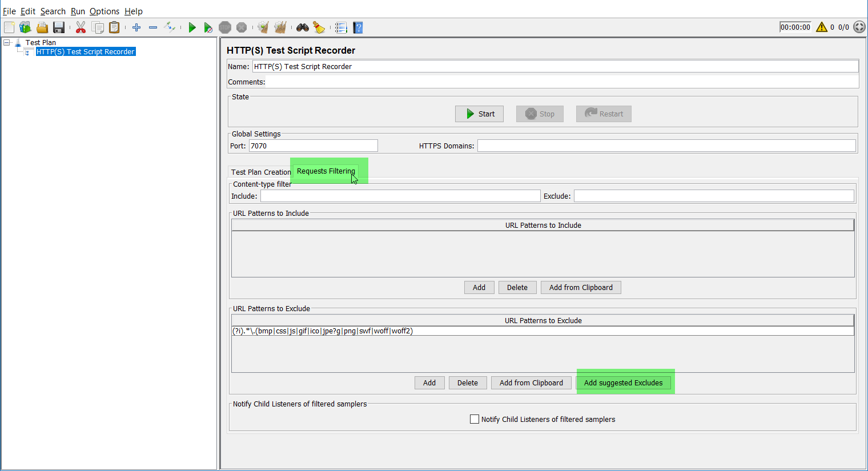
Task: Open the Options menu
Action: point(105,11)
